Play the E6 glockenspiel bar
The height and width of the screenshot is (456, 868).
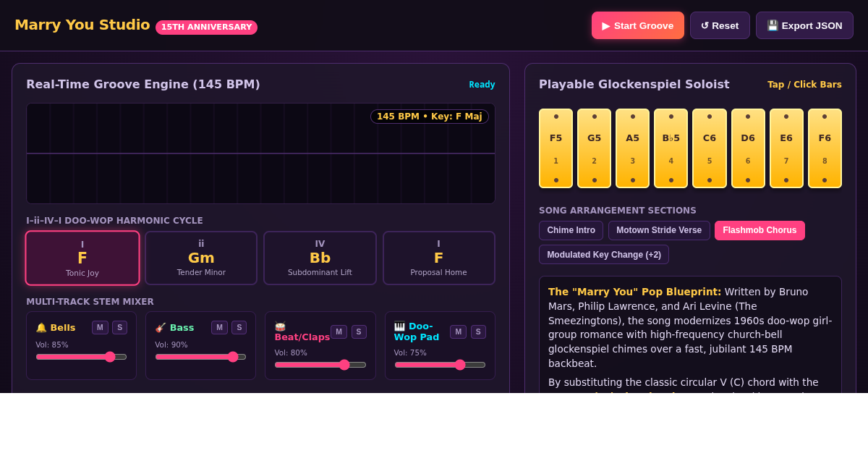click(x=786, y=148)
